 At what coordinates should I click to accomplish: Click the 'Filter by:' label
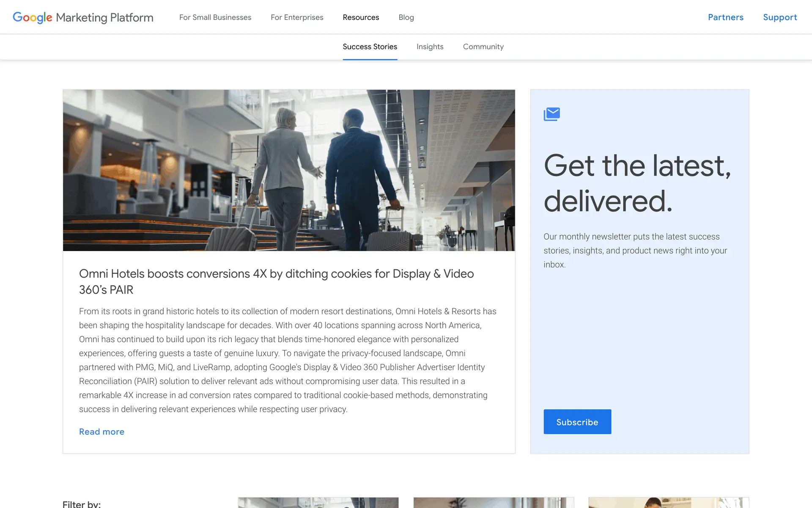click(x=82, y=504)
